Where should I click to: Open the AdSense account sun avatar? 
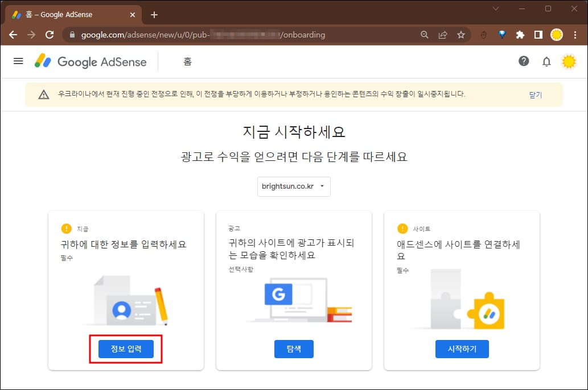[569, 61]
